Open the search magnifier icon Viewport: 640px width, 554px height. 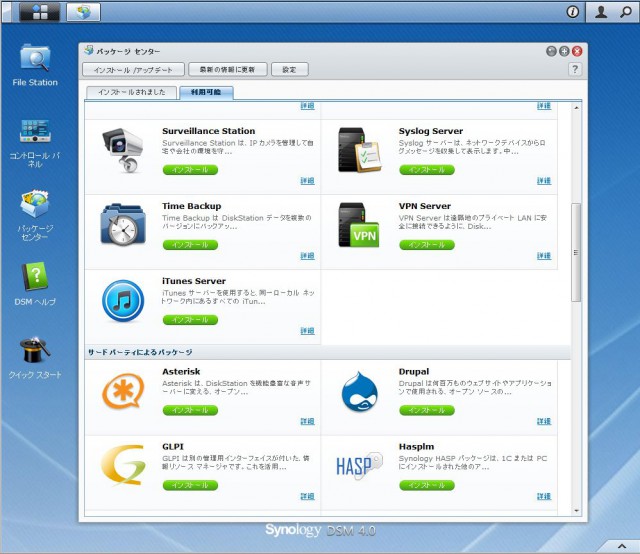pos(625,12)
